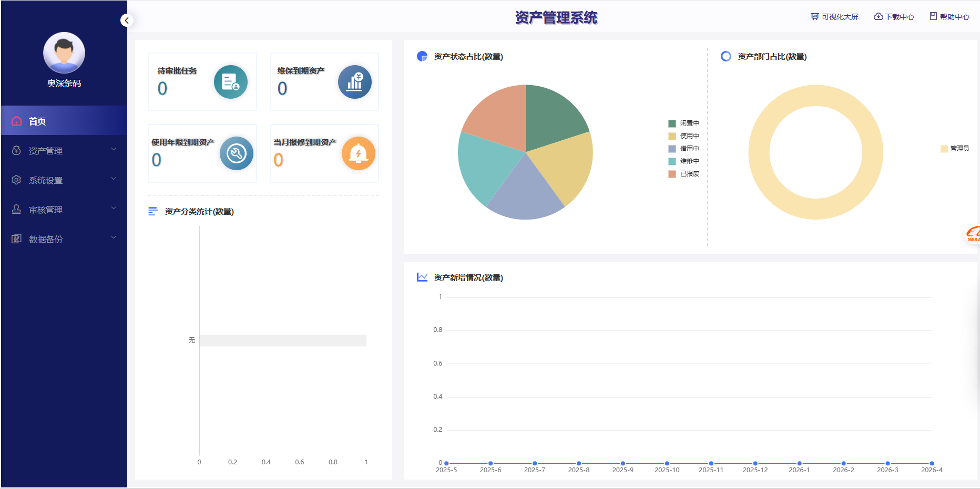Open the 审核管理 sidebar menu
Viewport: 980px width, 489px height.
(x=46, y=210)
